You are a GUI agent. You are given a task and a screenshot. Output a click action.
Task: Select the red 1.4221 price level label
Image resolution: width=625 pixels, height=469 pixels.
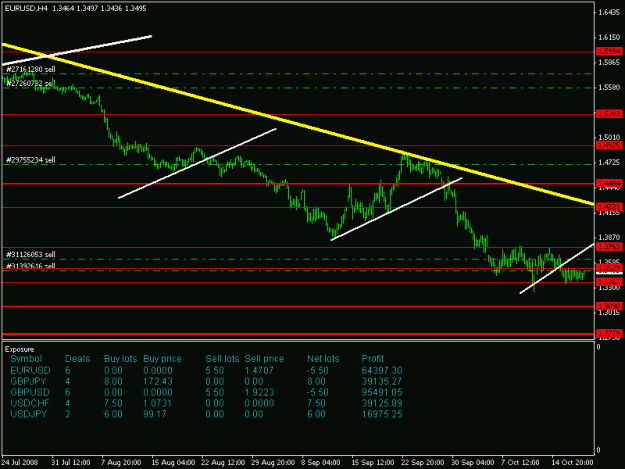click(609, 207)
